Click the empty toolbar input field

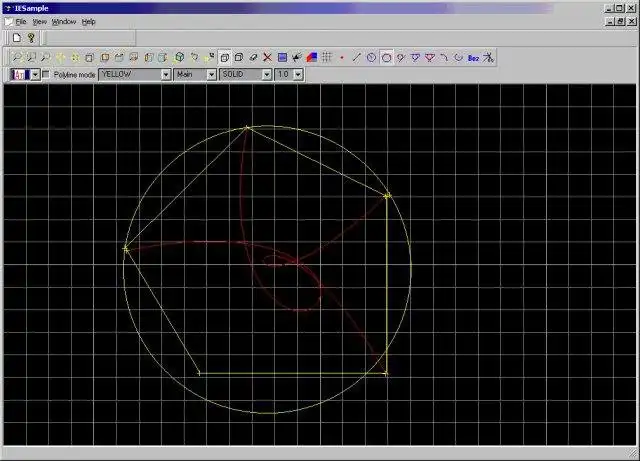pos(91,38)
